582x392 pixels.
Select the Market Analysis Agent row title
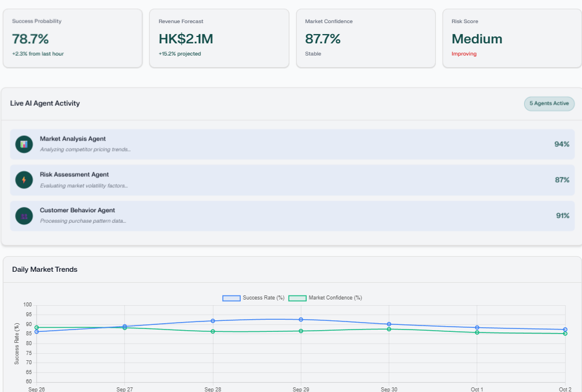(73, 139)
